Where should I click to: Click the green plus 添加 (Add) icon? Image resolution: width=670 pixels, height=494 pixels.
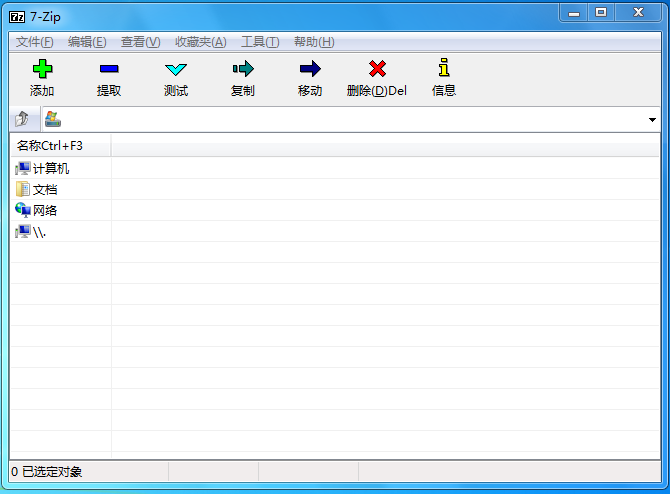[42, 69]
